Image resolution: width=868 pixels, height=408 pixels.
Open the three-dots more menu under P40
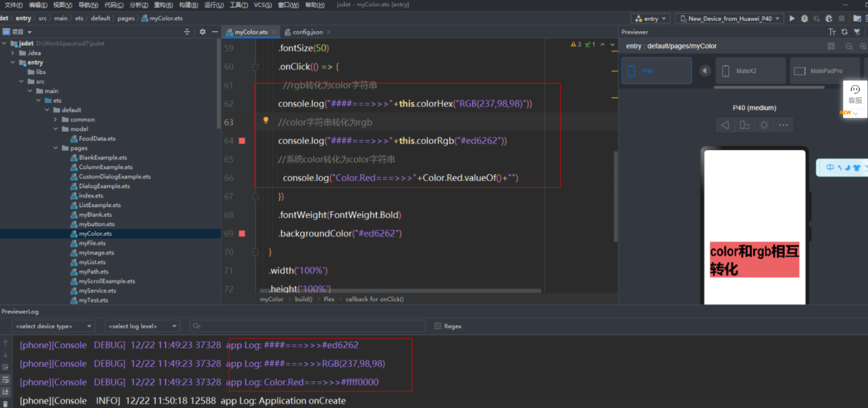783,125
